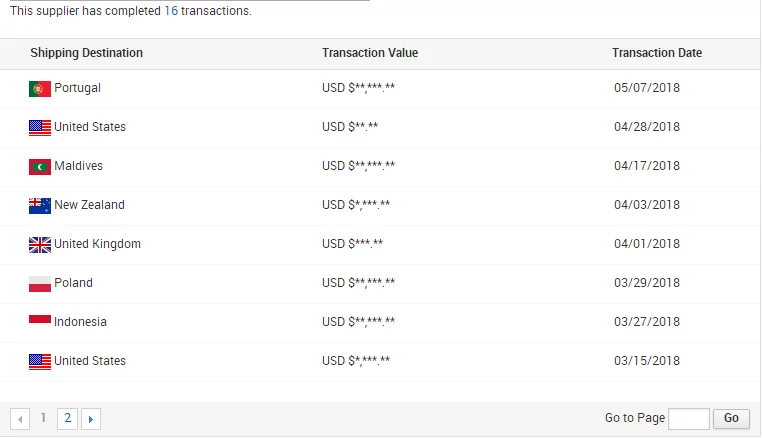This screenshot has width=763, height=438.
Task: Click the New Zealand flag icon
Action: (40, 206)
